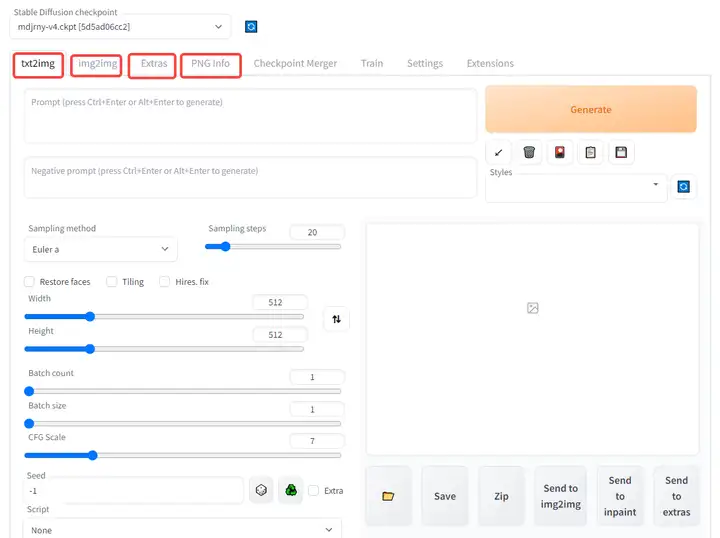Viewport: 720px width, 538px height.
Task: Click the Batch count slider handle
Action: [29, 391]
